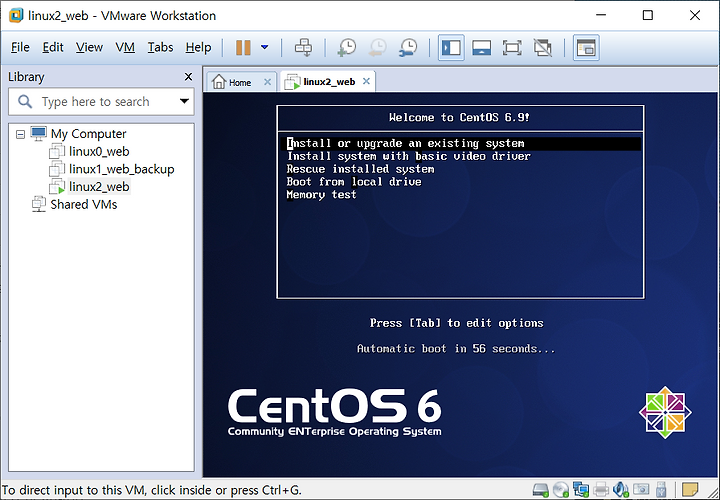The image size is (720, 500).
Task: Click the printer status icon
Action: pos(601,490)
